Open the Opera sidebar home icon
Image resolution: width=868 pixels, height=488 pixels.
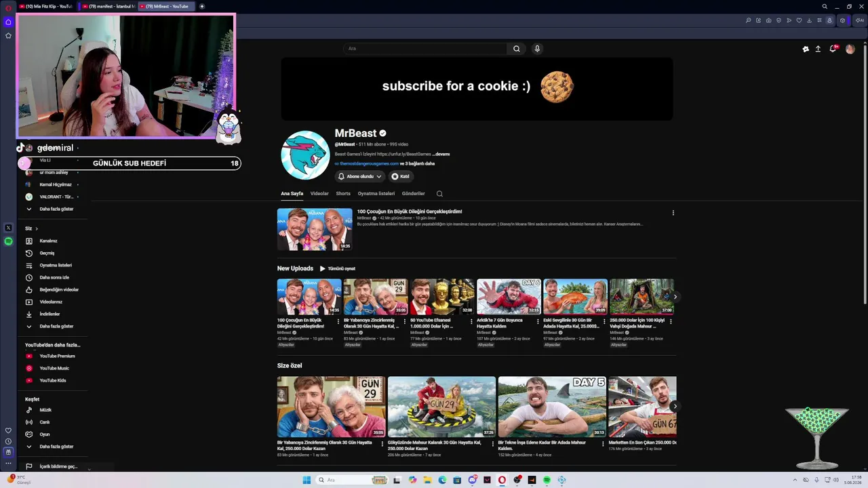(x=8, y=22)
